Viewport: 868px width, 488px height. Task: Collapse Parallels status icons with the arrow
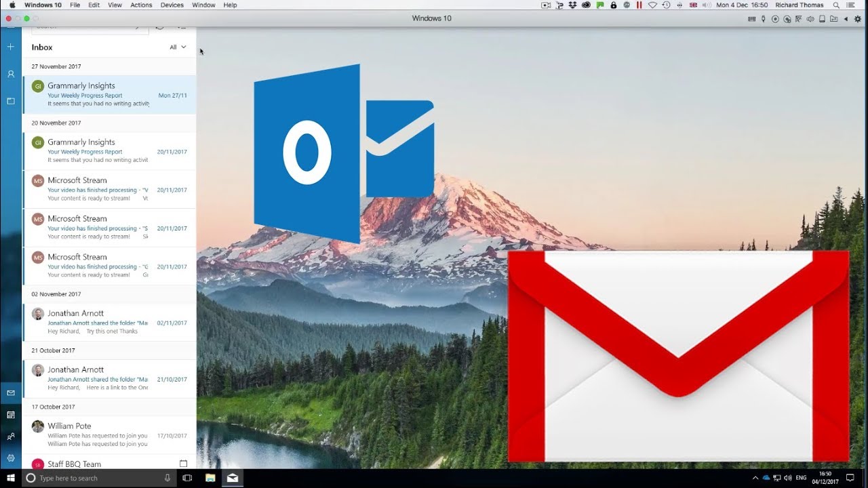tap(846, 19)
